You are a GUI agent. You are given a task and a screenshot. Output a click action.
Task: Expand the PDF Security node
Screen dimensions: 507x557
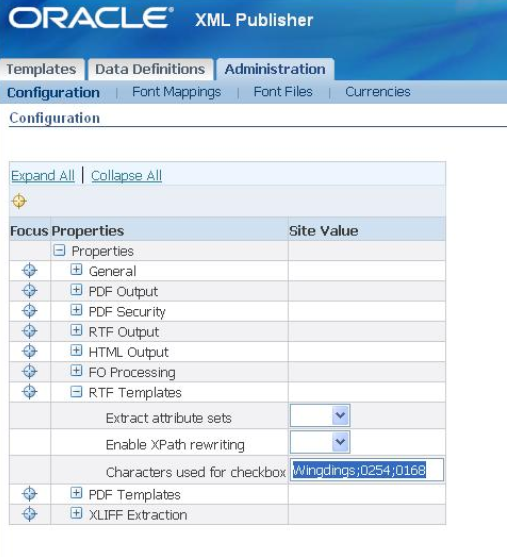(76, 310)
